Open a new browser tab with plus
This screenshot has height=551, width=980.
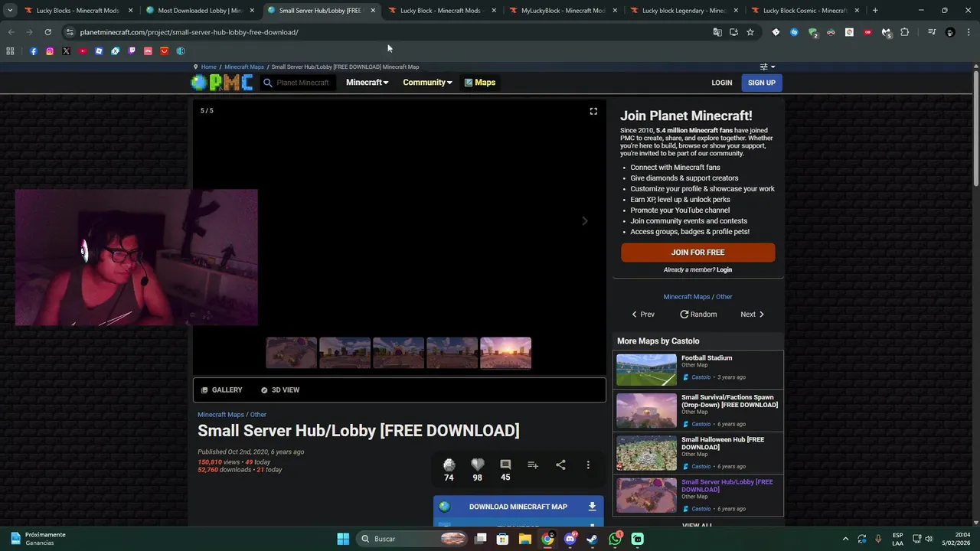pos(875,11)
